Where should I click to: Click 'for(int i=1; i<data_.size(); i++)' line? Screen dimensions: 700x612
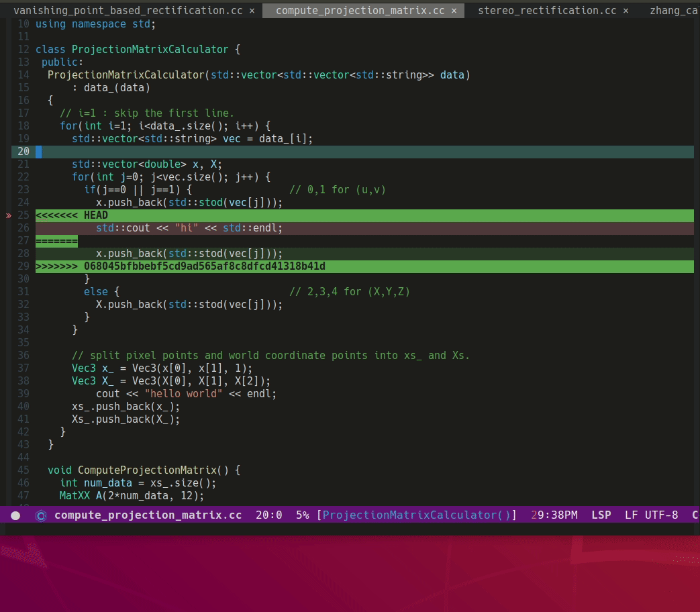click(x=165, y=126)
